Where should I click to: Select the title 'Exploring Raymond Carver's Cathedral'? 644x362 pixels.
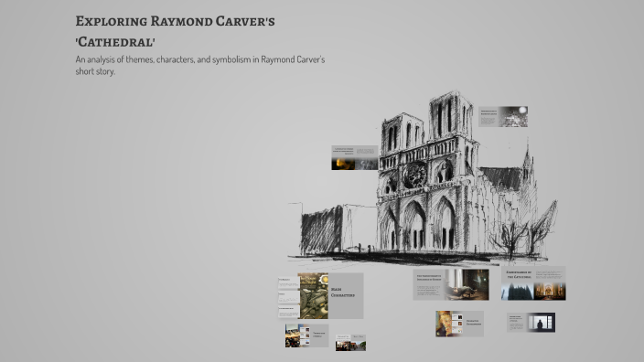(176, 31)
